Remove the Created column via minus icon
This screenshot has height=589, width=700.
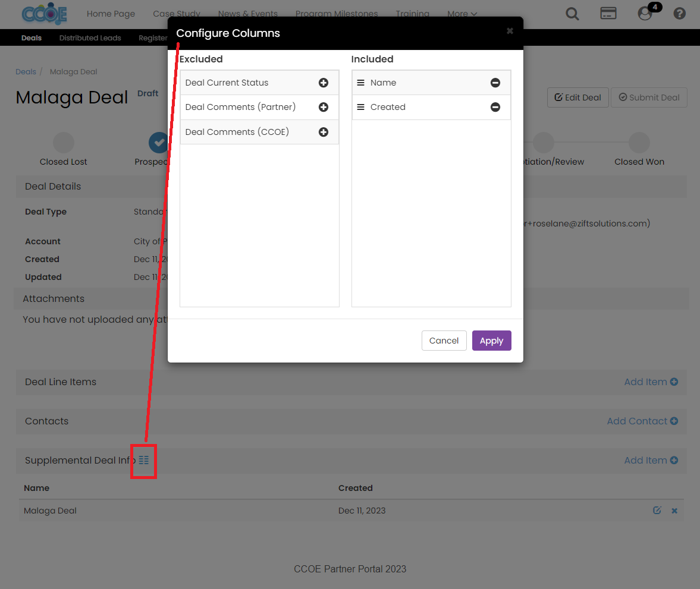click(x=495, y=107)
